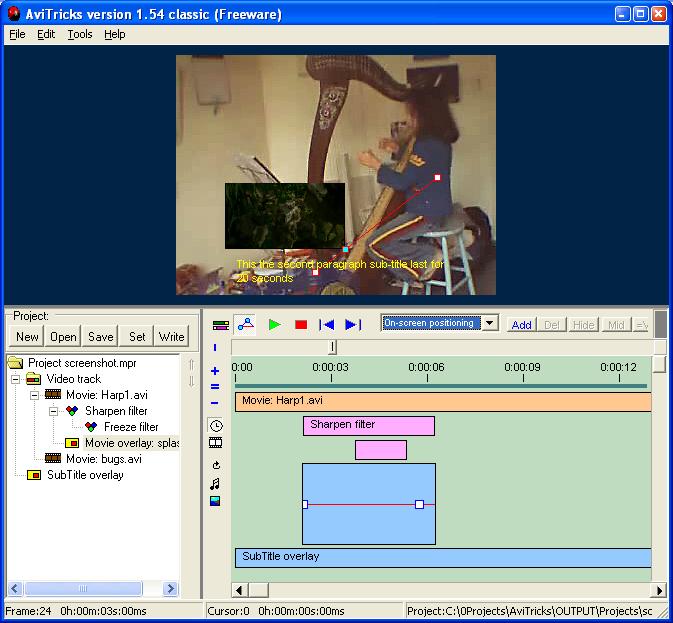
Task: Click the upper white path handle in preview
Action: tap(437, 177)
